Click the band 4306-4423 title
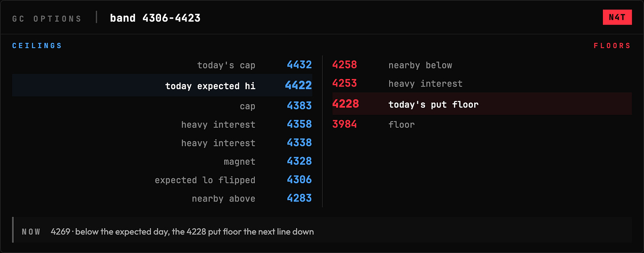The height and width of the screenshot is (253, 644). (155, 18)
